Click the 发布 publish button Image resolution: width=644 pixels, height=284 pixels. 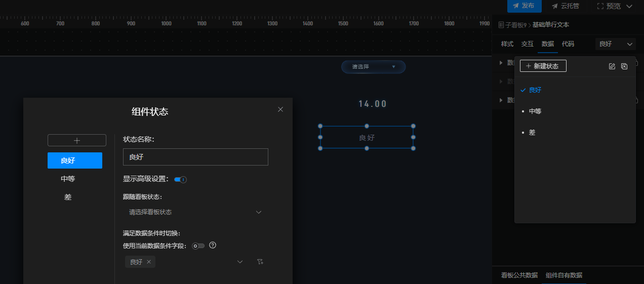[524, 6]
